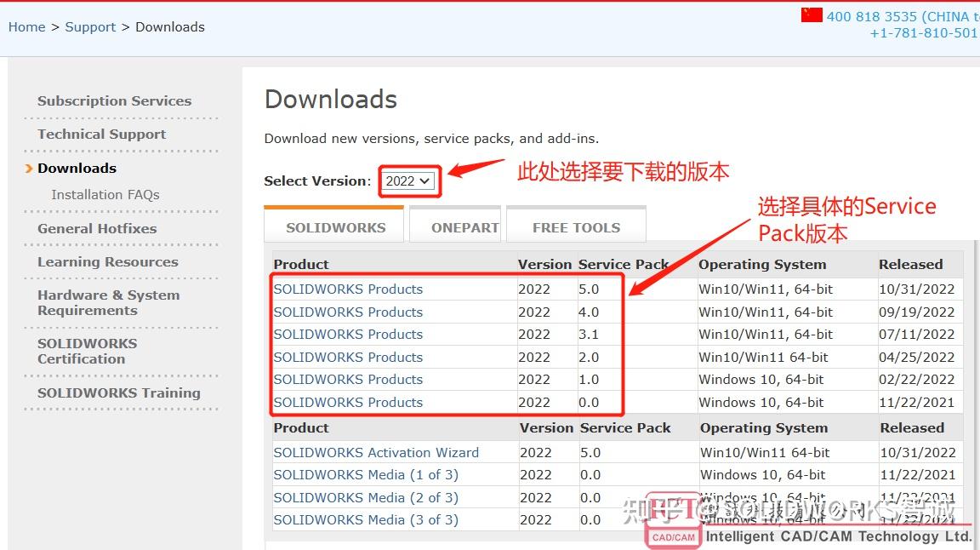
Task: Click the arrow icon beside Downloads menu
Action: (28, 168)
